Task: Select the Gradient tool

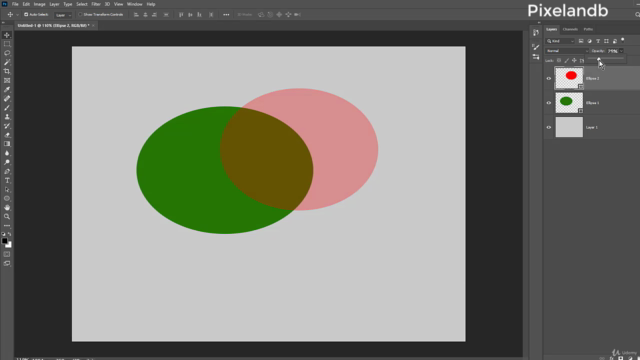Action: [7, 144]
